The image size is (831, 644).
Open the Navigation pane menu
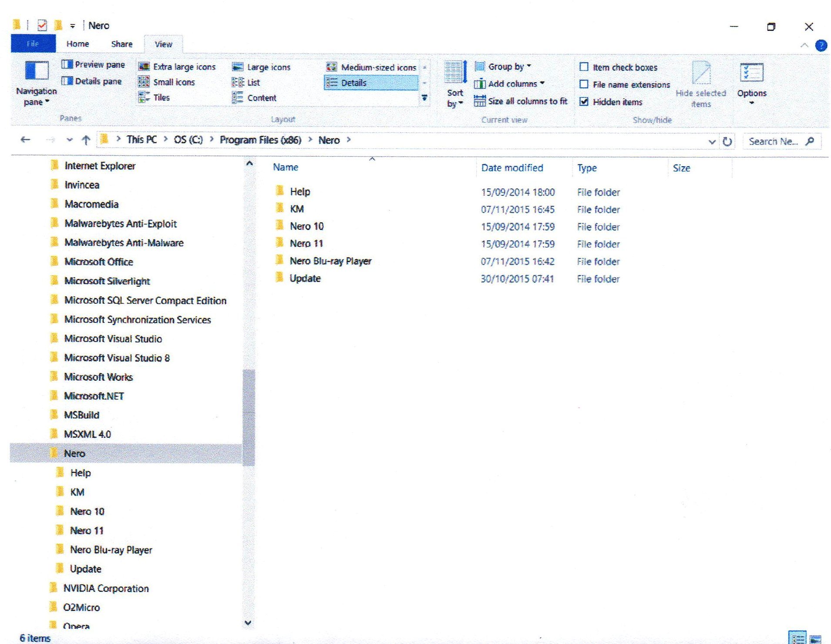[x=36, y=84]
